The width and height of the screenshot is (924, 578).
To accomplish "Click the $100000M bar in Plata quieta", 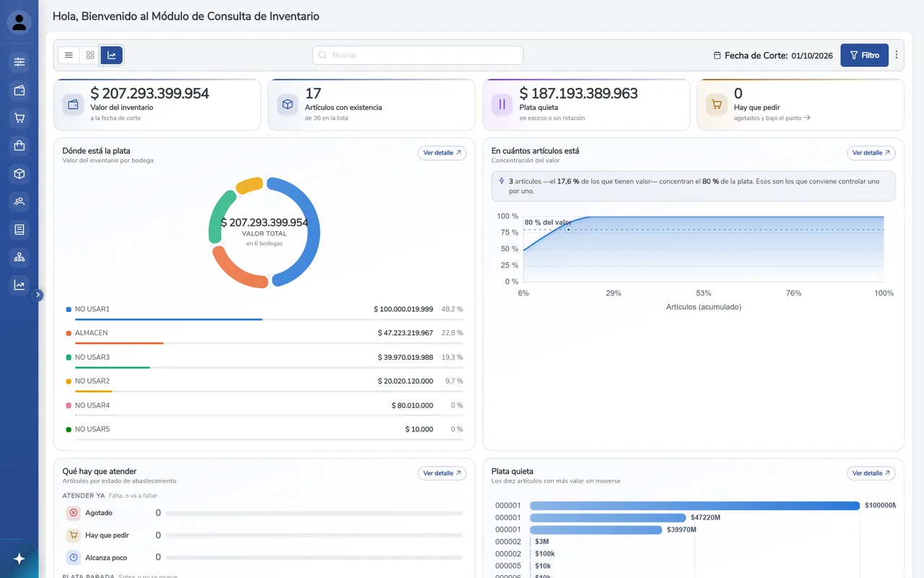I will click(694, 506).
